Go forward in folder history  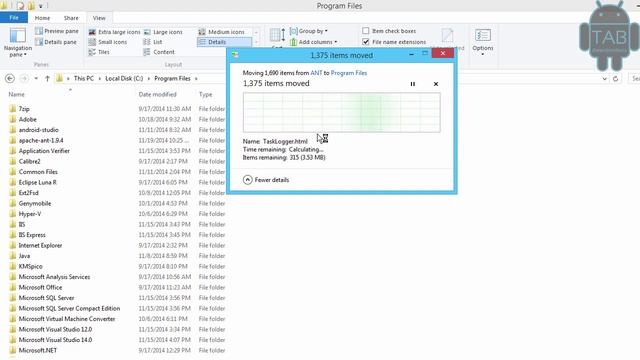coord(24,78)
